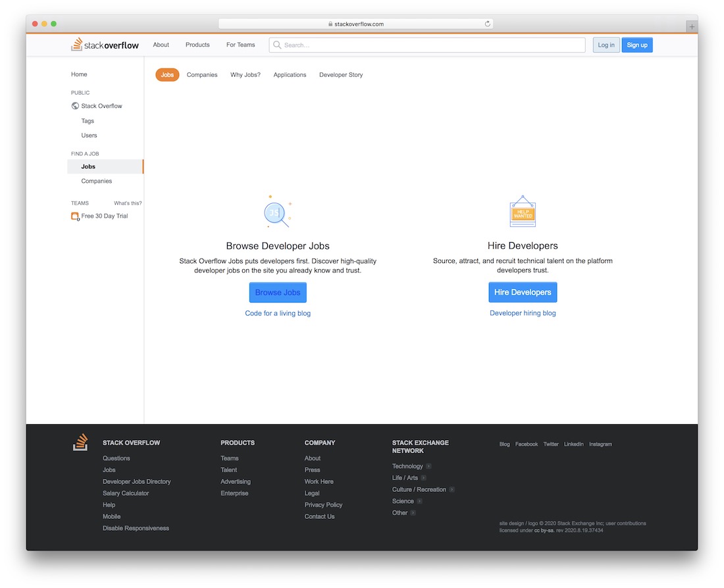Click the Help Wanted sign illustration
Screen dimensions: 724x588
point(523,211)
